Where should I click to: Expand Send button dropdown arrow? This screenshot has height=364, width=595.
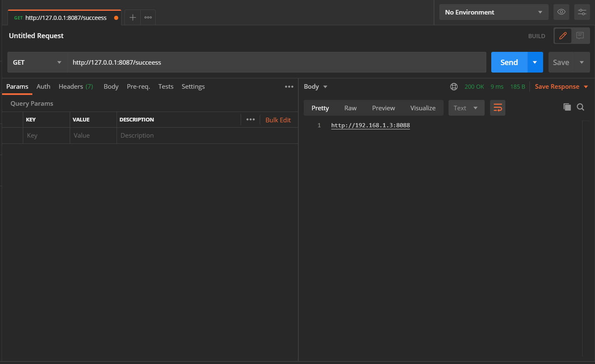point(535,62)
